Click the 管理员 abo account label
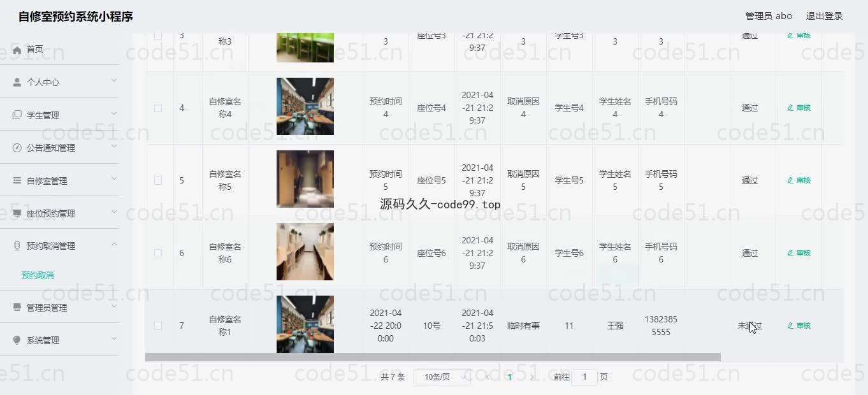 pyautogui.click(x=769, y=16)
